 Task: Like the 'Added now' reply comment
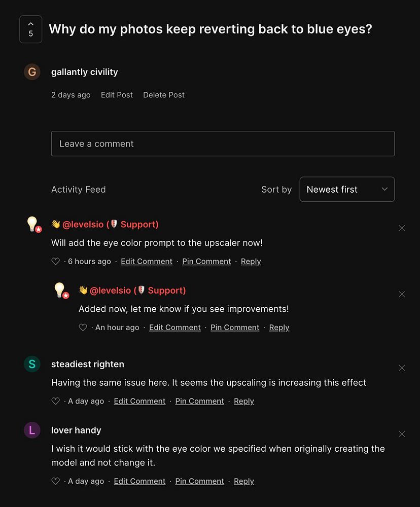point(83,328)
